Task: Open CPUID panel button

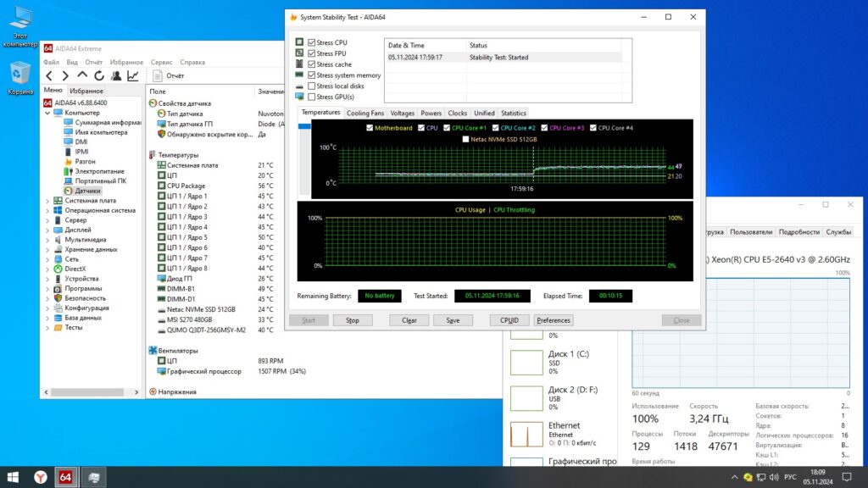Action: (x=509, y=320)
